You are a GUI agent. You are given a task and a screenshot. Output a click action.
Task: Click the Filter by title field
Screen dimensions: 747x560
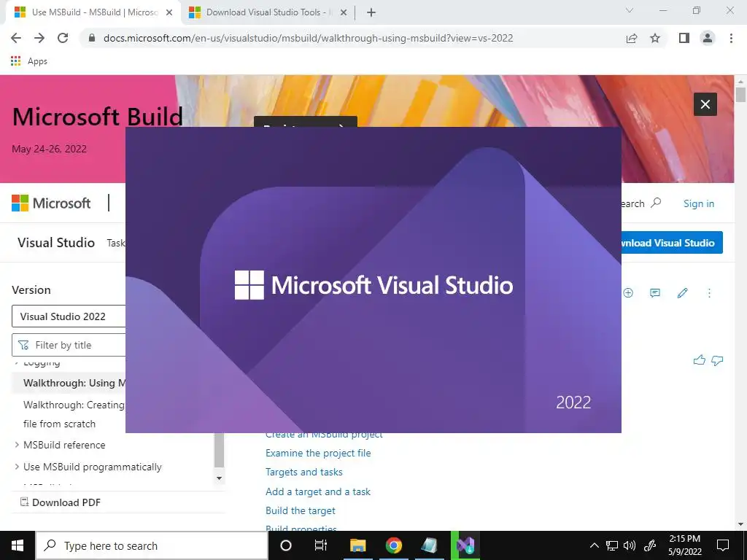(x=69, y=345)
